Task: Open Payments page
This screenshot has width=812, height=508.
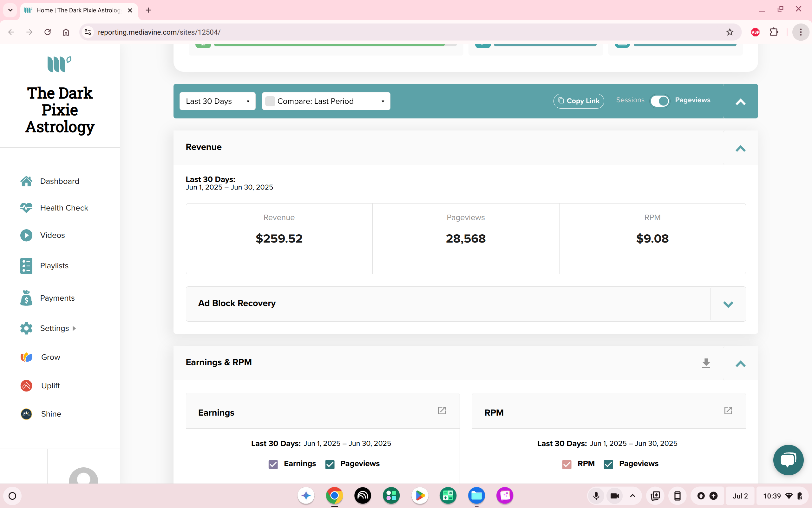Action: click(x=57, y=298)
